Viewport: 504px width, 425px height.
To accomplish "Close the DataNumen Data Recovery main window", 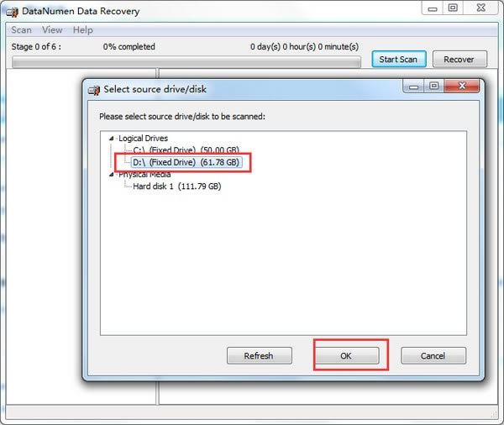I will point(480,8).
